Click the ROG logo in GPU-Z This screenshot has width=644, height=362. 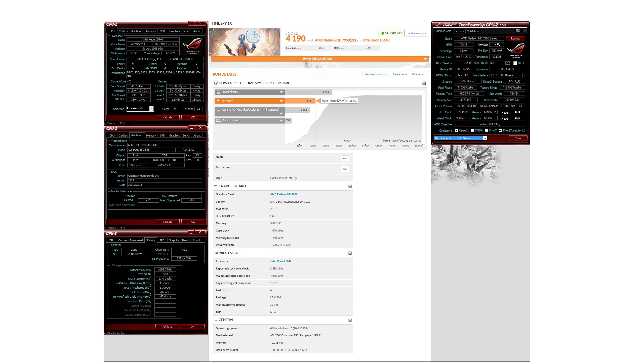point(516,50)
